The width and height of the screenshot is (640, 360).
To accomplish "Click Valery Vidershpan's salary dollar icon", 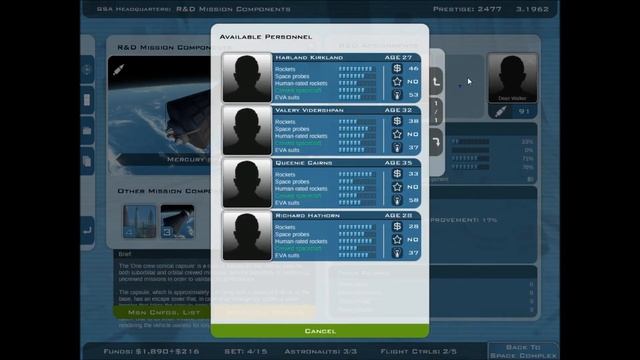I will pyautogui.click(x=397, y=121).
